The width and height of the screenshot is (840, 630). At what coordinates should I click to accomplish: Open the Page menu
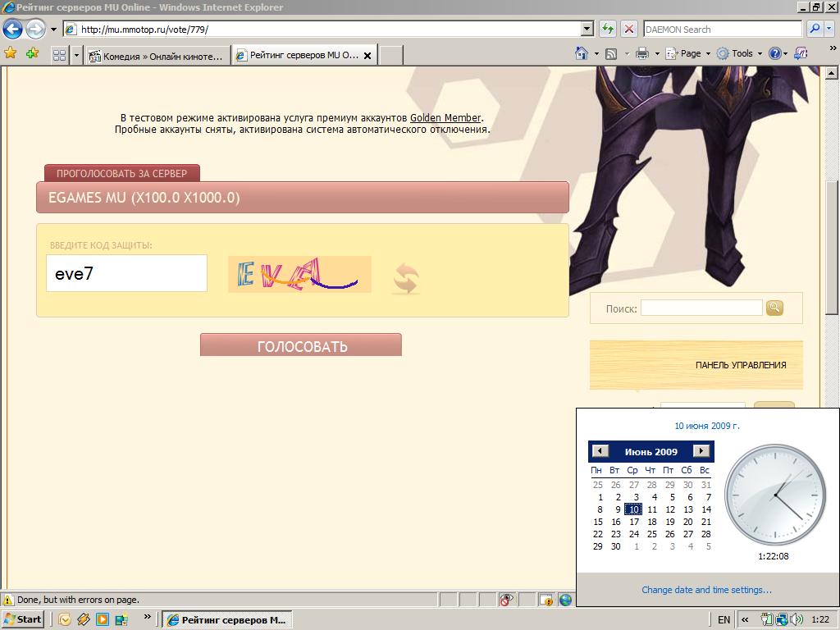point(688,53)
